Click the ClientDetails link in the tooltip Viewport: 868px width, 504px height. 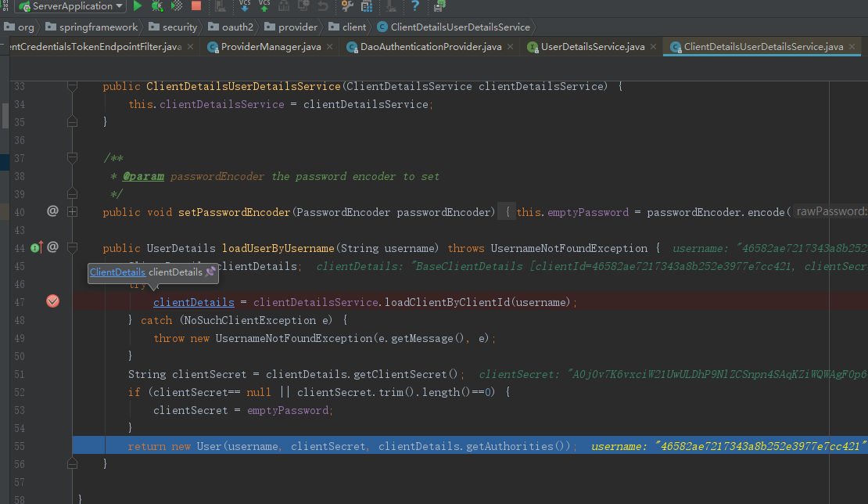[117, 272]
